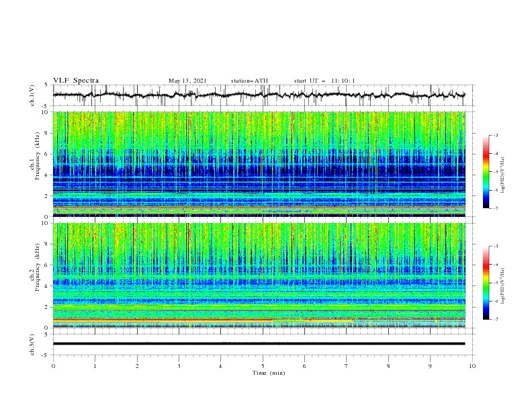The height and width of the screenshot is (411, 532).
Task: Click time axis tick label "9"
Action: click(x=430, y=366)
